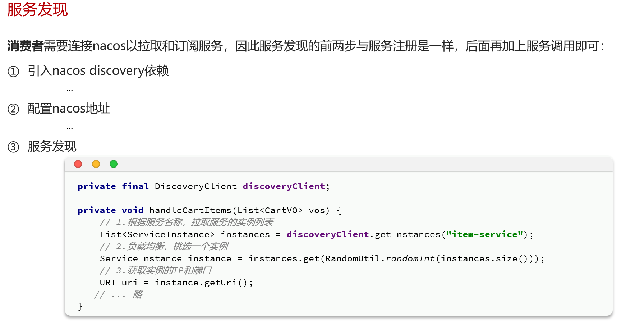Click the gray title bar of code window
The height and width of the screenshot is (325, 644).
339,164
